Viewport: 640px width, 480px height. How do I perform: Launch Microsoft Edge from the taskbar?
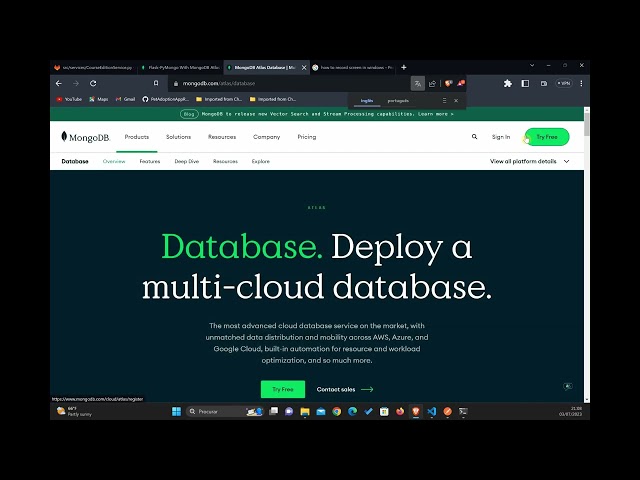(352, 411)
